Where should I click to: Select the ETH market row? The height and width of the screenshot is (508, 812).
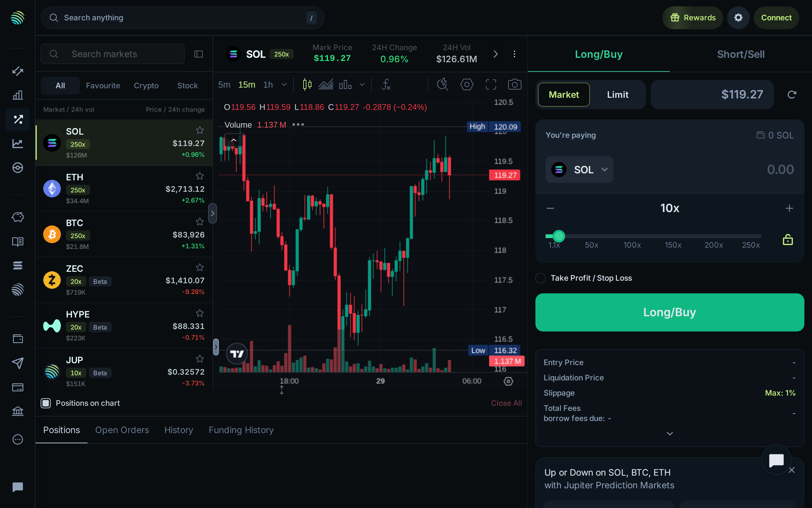(124, 189)
